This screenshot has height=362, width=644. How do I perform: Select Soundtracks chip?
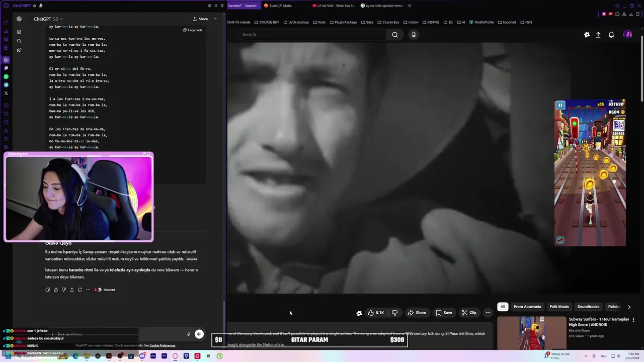coord(588,307)
